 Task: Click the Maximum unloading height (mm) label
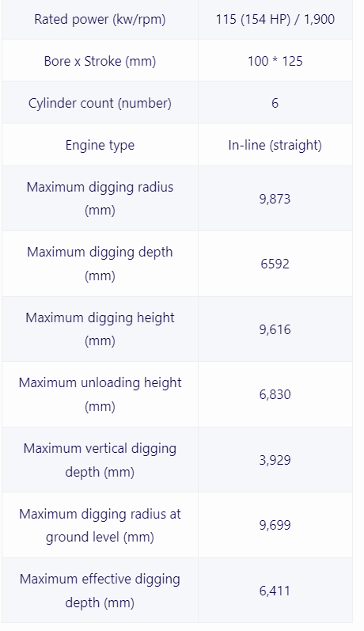click(x=100, y=394)
